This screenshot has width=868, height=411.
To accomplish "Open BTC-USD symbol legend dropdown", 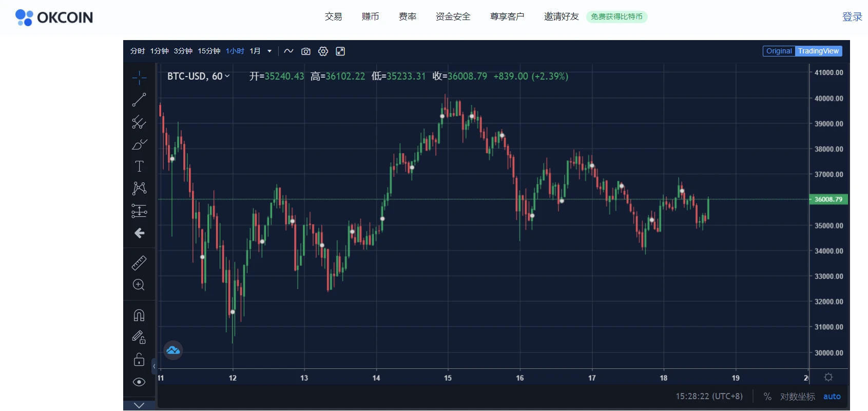I will (x=198, y=76).
